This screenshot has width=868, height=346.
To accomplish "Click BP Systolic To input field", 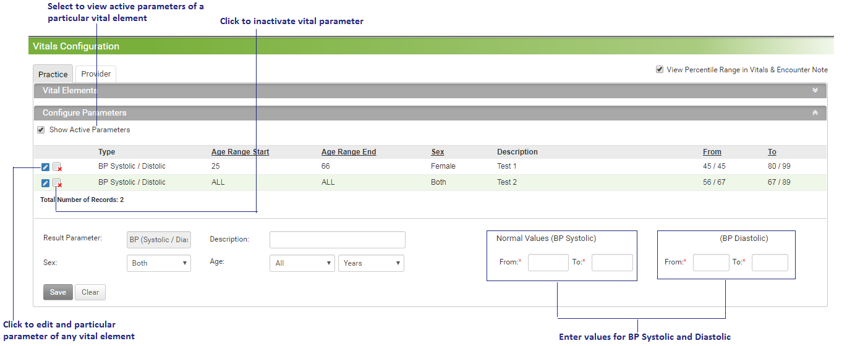I will pyautogui.click(x=612, y=263).
